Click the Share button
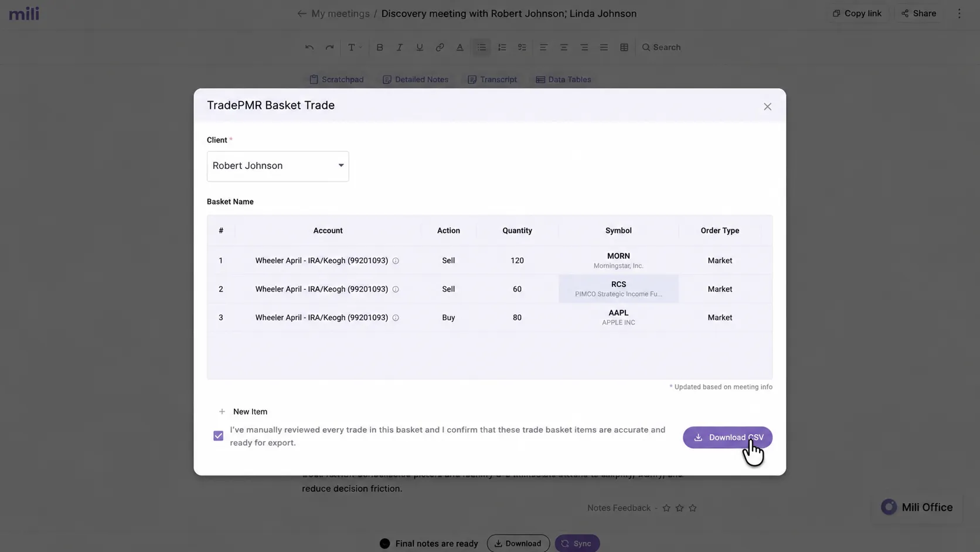Screen dimensions: 980x552 (x=918, y=13)
